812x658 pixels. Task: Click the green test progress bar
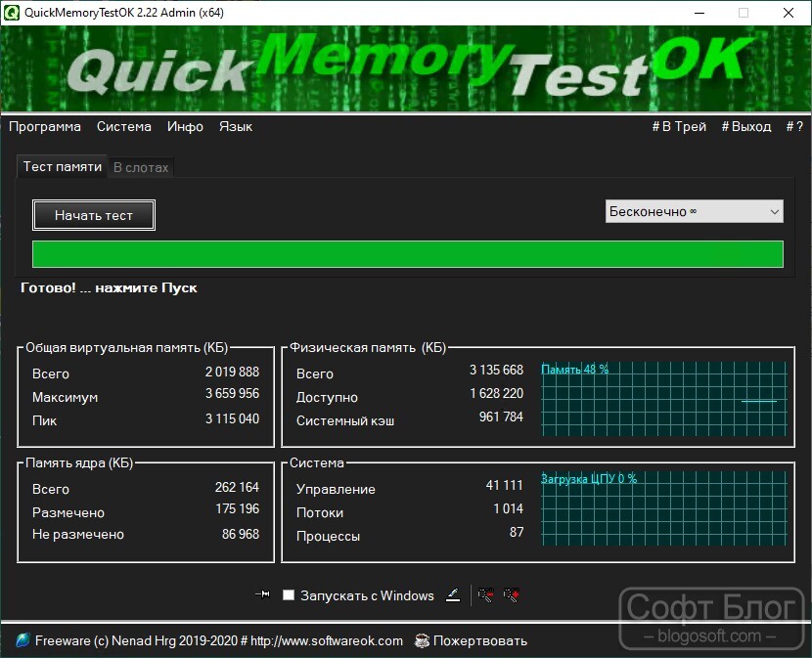pos(408,254)
